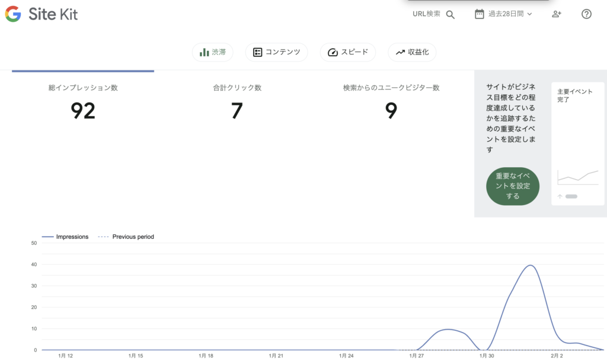Click the 主要イベント完了 preview card
Screen dimensions: 607x364
[x=577, y=143]
